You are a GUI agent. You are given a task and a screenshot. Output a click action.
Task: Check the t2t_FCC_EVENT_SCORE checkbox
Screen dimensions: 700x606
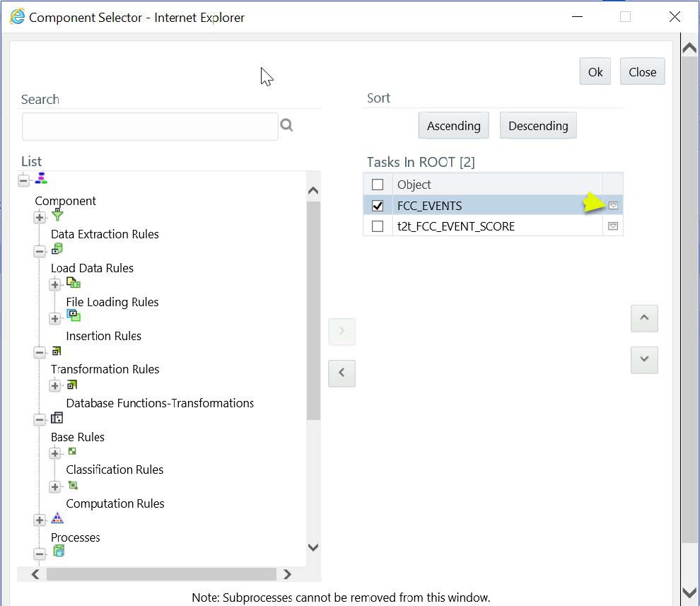(378, 226)
